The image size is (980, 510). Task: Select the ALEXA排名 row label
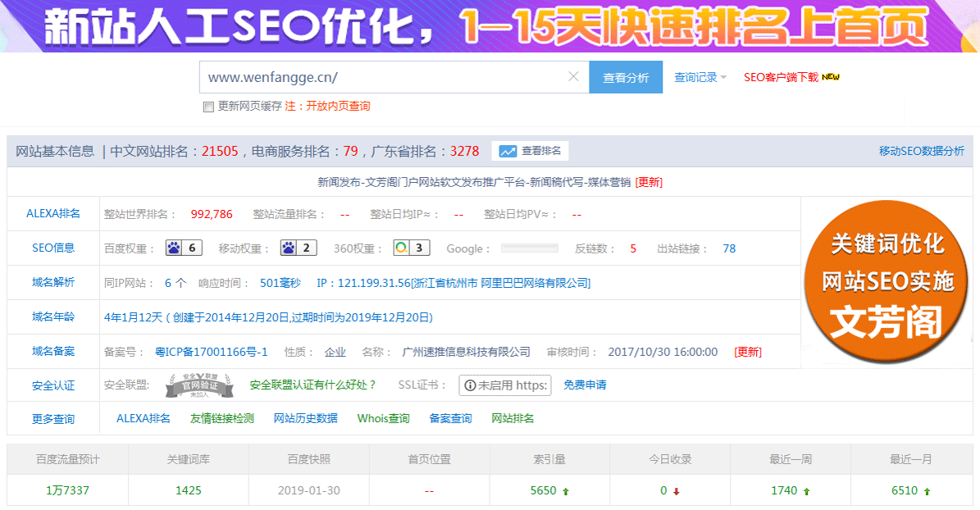coord(53,214)
